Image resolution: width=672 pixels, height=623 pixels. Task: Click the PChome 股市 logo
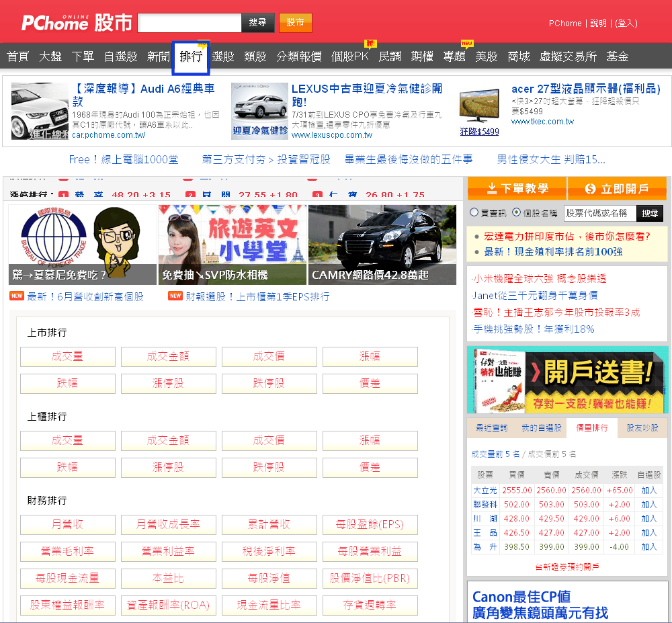[x=77, y=23]
